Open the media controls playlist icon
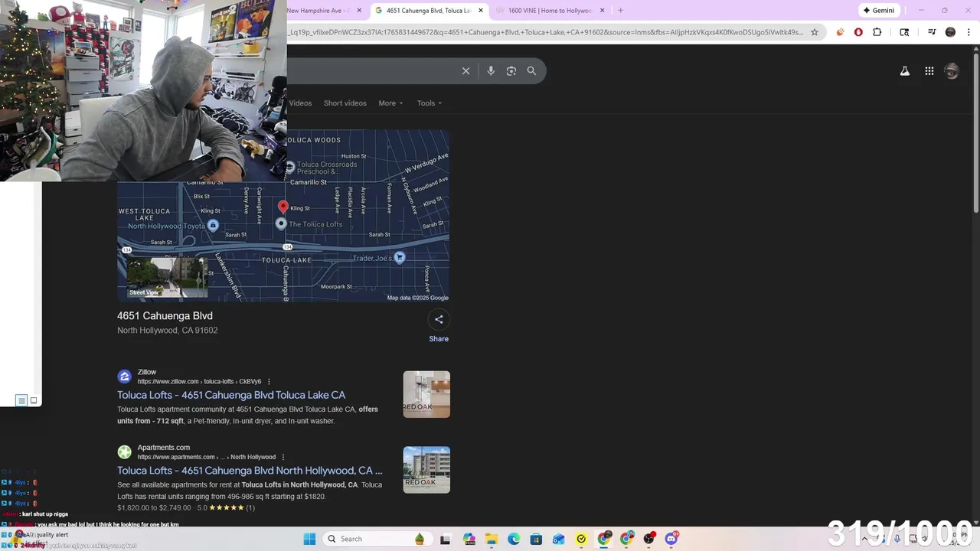 click(x=932, y=32)
